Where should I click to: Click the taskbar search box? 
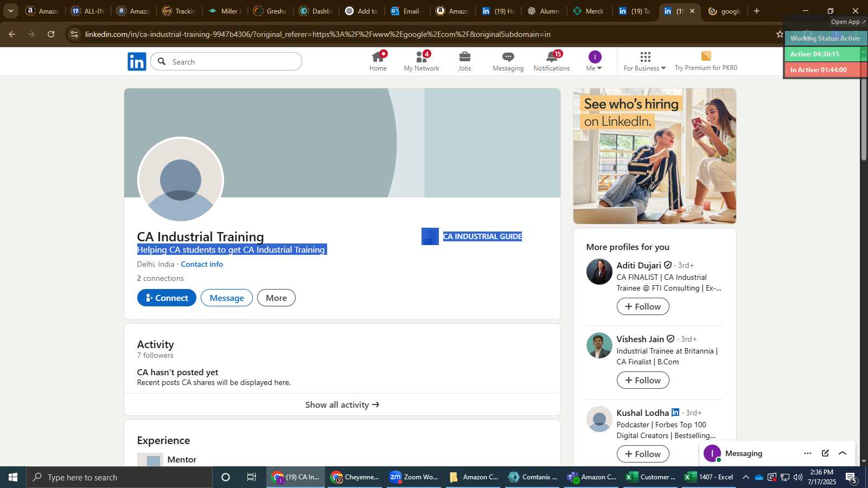pos(119,477)
